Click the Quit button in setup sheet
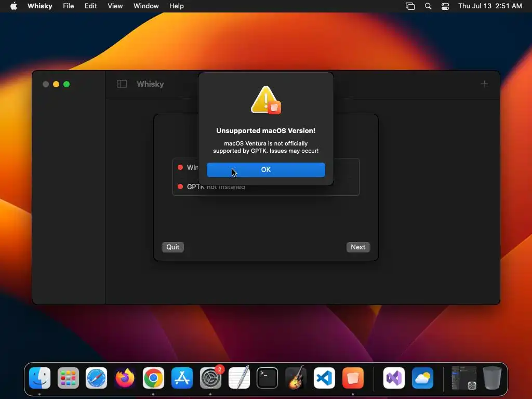The image size is (532, 399). pos(172,247)
